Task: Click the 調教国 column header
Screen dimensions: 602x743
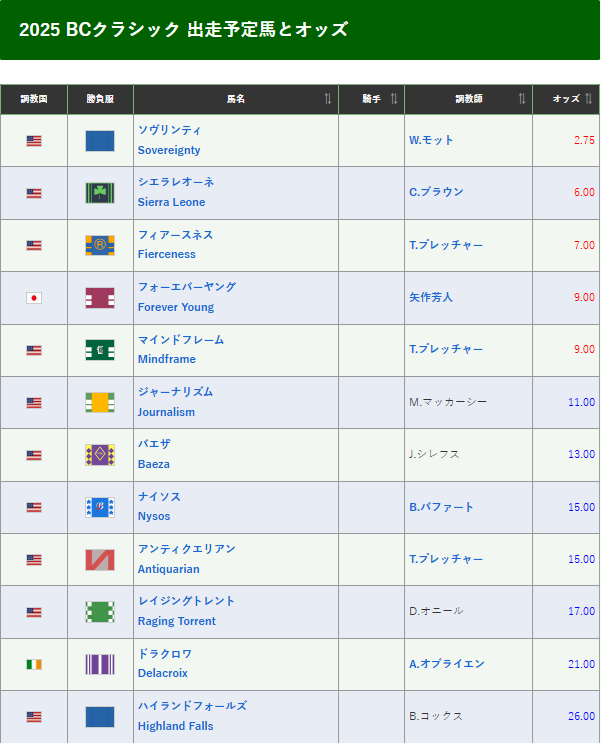Action: [x=34, y=99]
